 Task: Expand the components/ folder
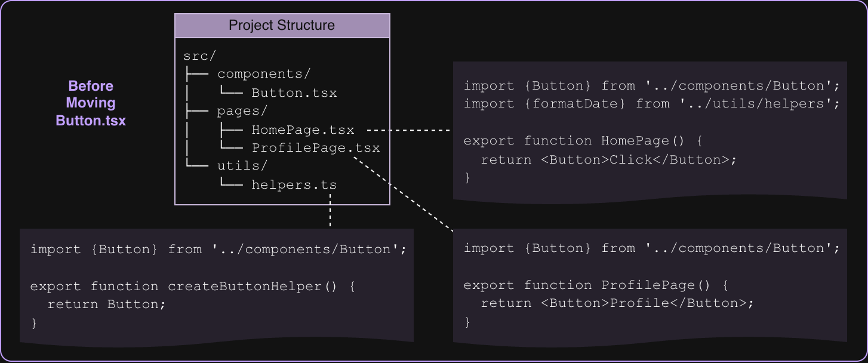coord(264,74)
